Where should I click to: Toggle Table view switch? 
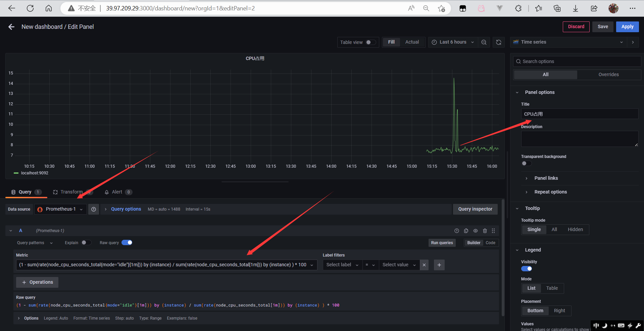pyautogui.click(x=371, y=42)
